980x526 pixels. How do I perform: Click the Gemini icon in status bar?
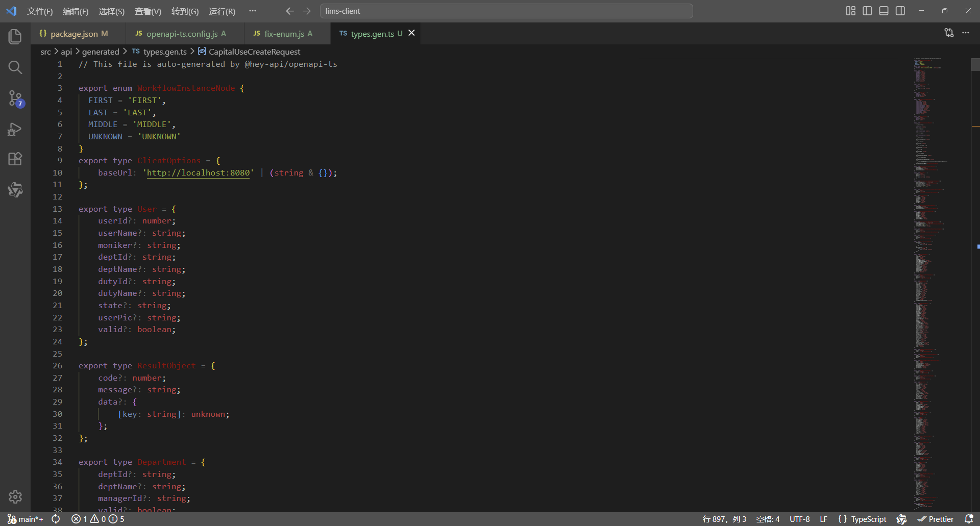(x=901, y=519)
